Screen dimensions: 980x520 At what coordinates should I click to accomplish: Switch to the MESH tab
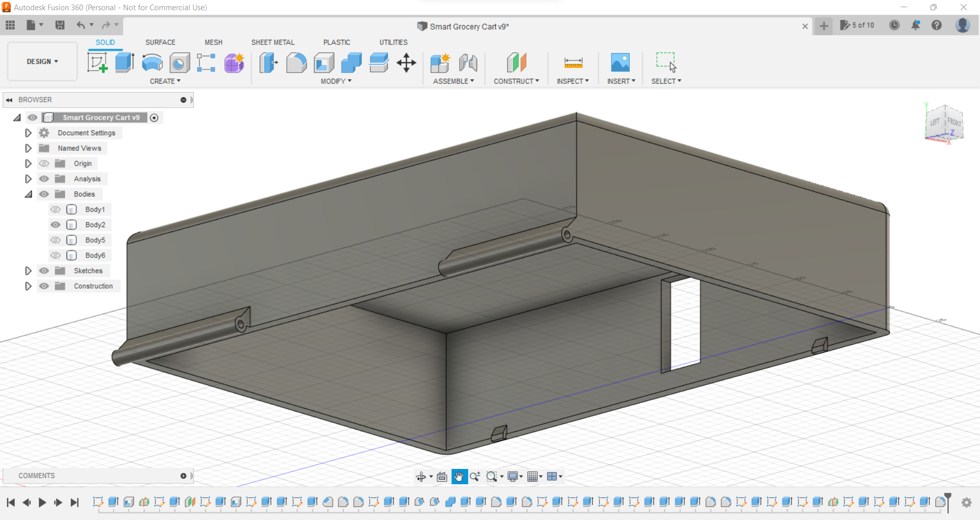click(213, 42)
